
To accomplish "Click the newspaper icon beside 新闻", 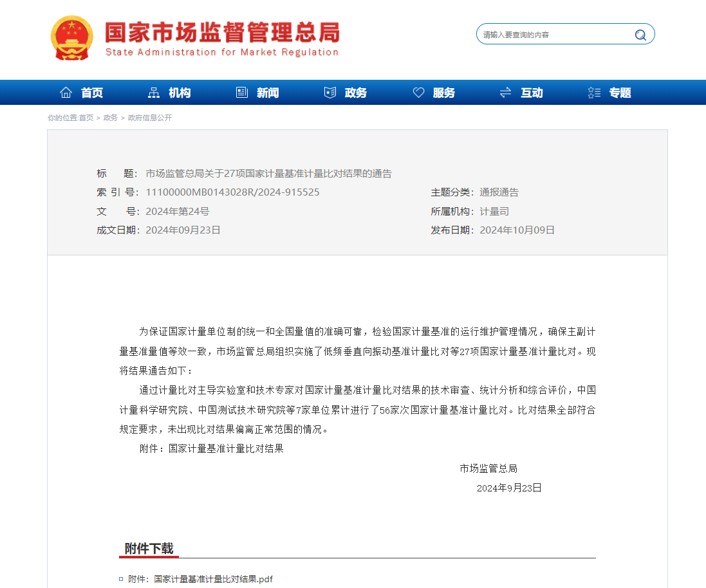I will point(242,93).
